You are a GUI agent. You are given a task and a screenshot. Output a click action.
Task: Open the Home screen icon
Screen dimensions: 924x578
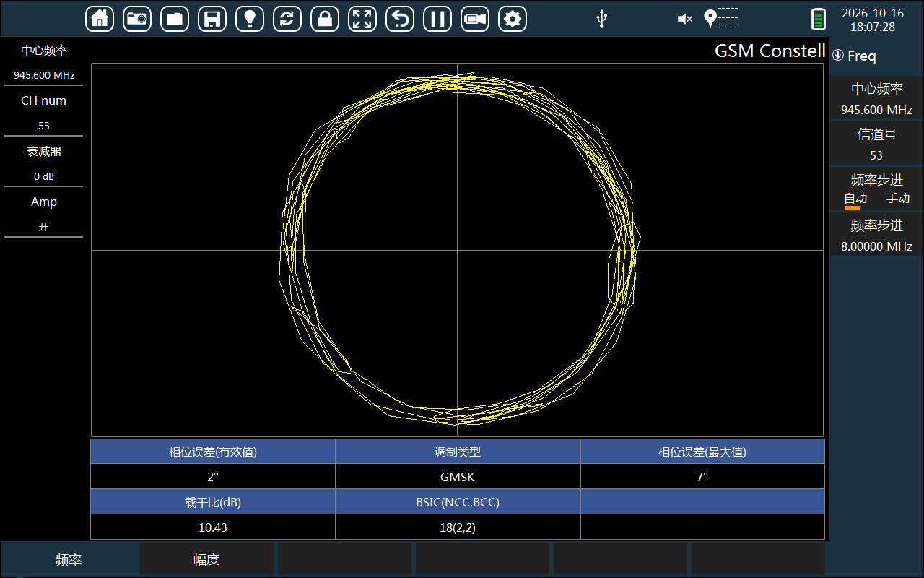point(100,19)
